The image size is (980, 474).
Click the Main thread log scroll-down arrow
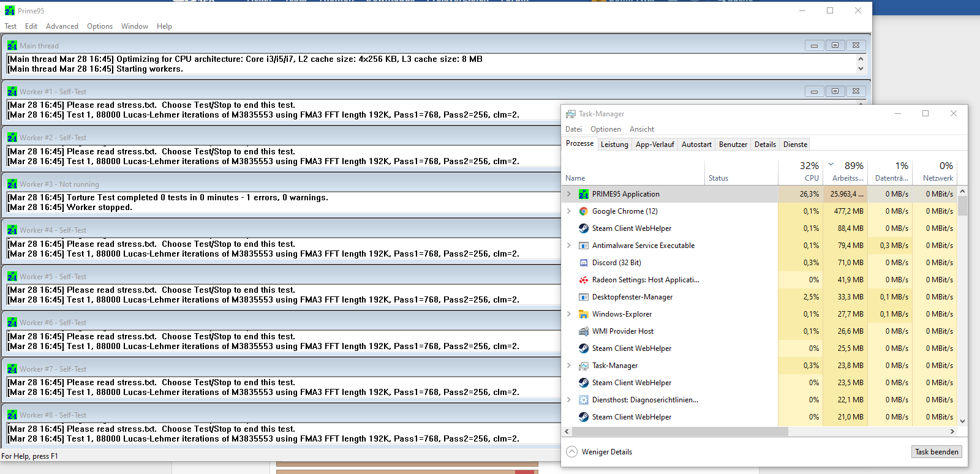click(x=861, y=69)
